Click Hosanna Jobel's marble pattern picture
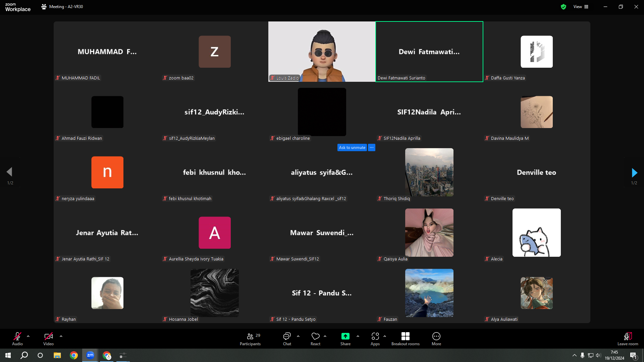This screenshot has width=644, height=362. pyautogui.click(x=215, y=293)
